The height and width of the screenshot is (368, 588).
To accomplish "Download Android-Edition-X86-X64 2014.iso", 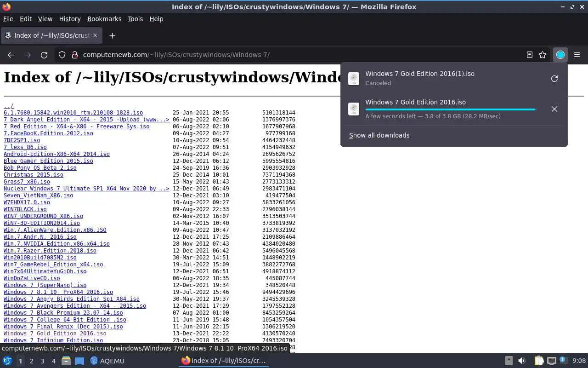I will pyautogui.click(x=57, y=154).
